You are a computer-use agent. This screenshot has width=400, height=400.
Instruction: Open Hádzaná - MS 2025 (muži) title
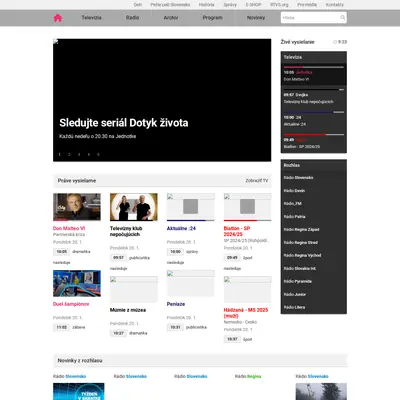pyautogui.click(x=246, y=313)
